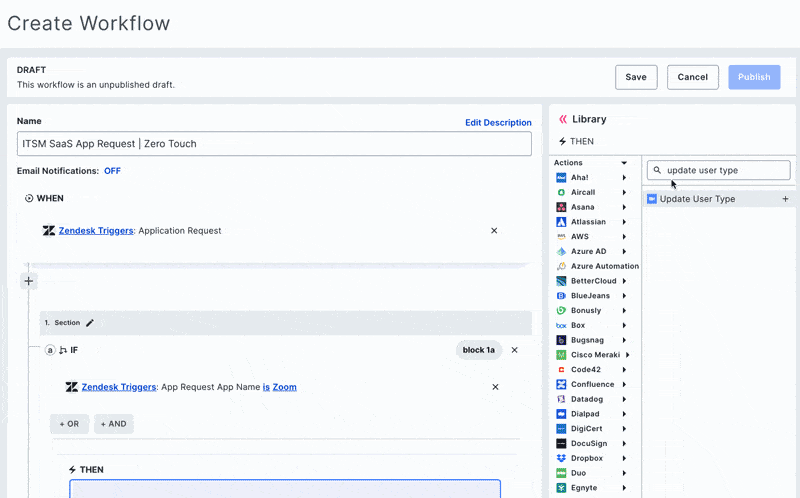
Task: Click the Publish button
Action: coord(754,77)
